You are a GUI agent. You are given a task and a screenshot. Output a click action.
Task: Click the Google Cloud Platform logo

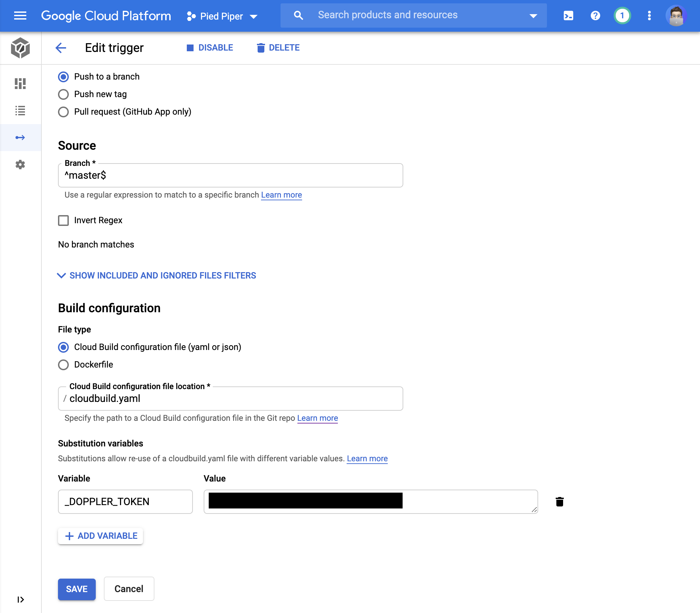tap(106, 16)
